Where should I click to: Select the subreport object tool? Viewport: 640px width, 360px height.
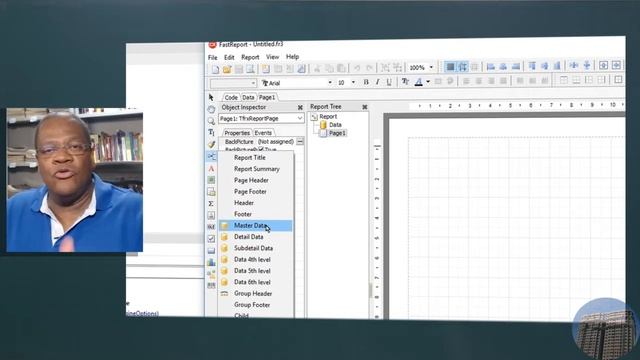click(x=211, y=192)
